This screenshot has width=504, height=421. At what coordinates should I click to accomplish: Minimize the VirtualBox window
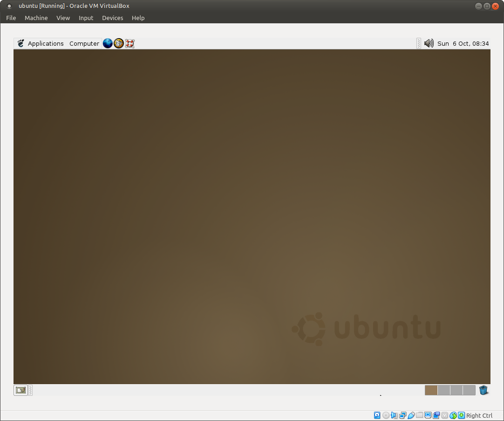tap(478, 6)
